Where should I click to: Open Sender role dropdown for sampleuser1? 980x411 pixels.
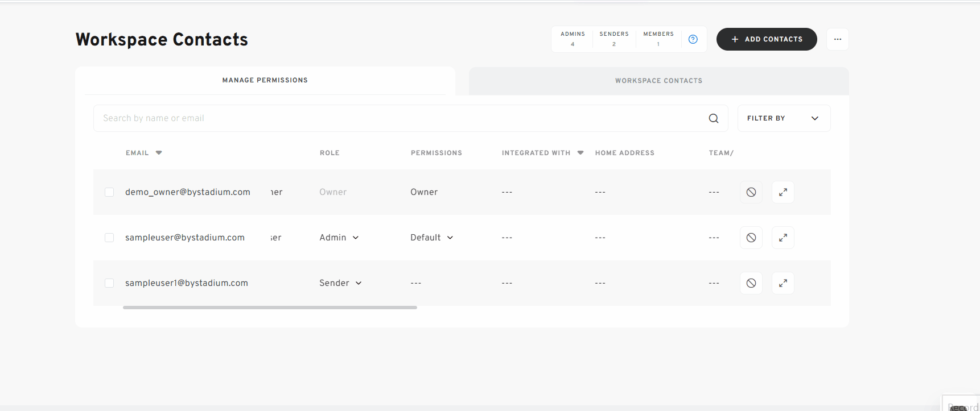(x=340, y=283)
